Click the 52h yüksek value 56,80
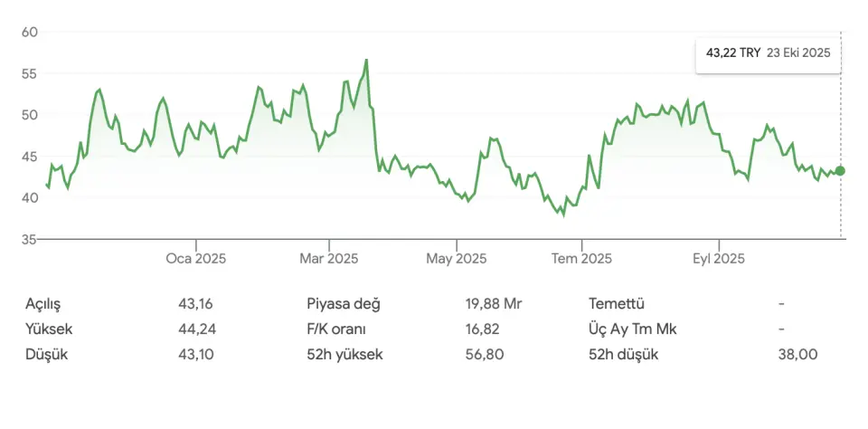 [485, 354]
